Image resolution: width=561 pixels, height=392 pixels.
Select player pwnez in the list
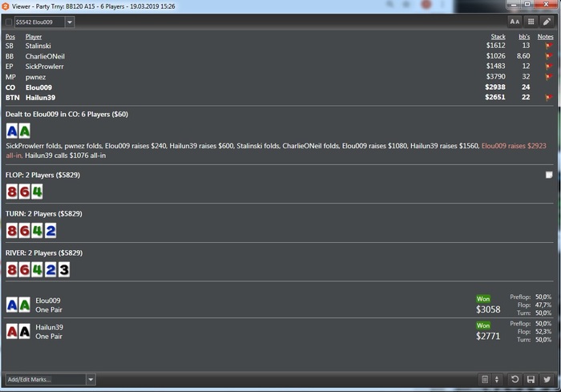(x=35, y=77)
